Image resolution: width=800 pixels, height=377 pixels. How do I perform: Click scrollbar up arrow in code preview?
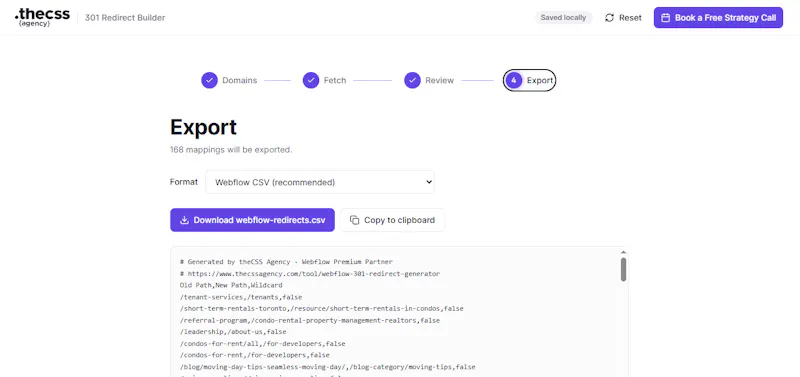(623, 252)
